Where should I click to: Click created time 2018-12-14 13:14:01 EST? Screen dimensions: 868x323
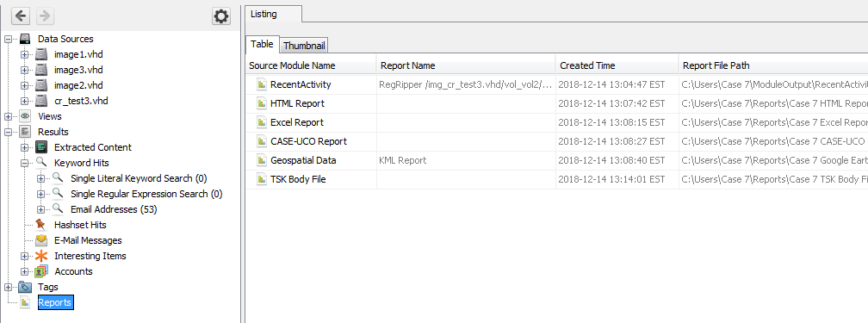click(617, 179)
